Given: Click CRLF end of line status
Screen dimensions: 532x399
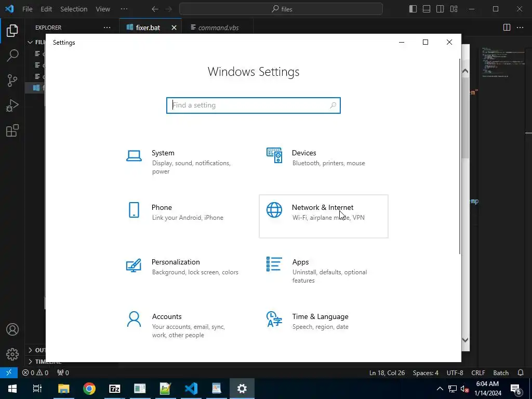Looking at the screenshot, I should 478,373.
